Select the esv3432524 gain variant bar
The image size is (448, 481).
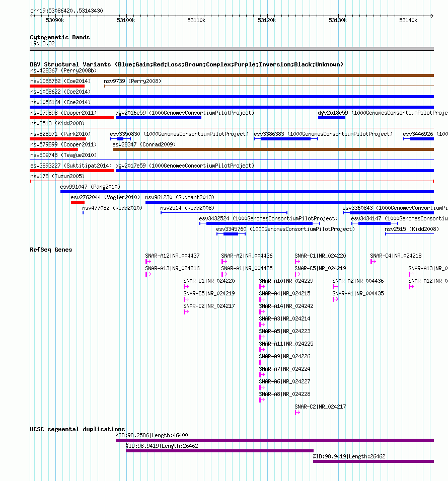tap(260, 223)
